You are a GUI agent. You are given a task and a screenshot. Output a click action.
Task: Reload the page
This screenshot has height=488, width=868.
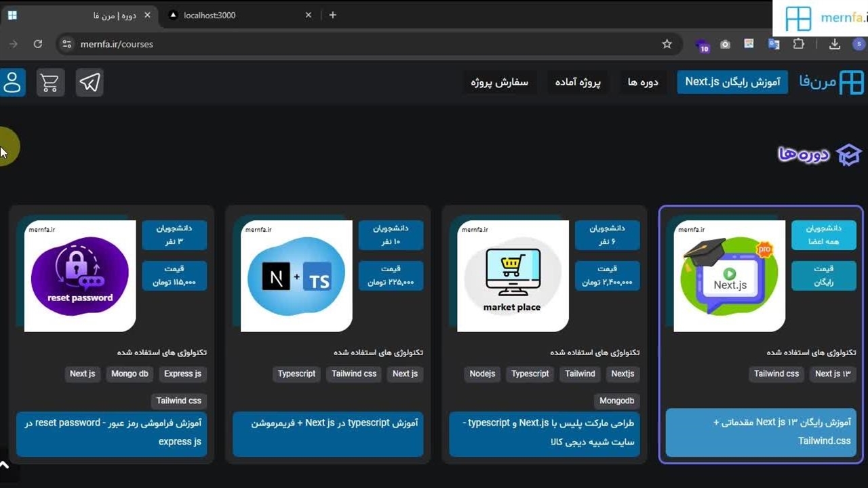[x=38, y=44]
